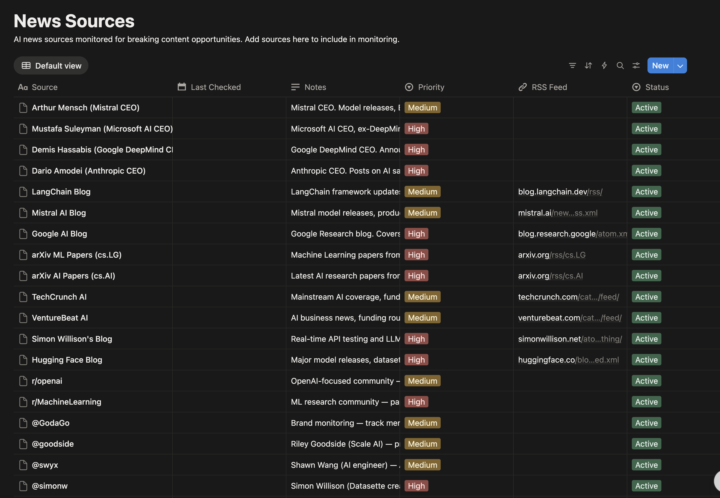Click page icon for r/openai row

tap(23, 381)
